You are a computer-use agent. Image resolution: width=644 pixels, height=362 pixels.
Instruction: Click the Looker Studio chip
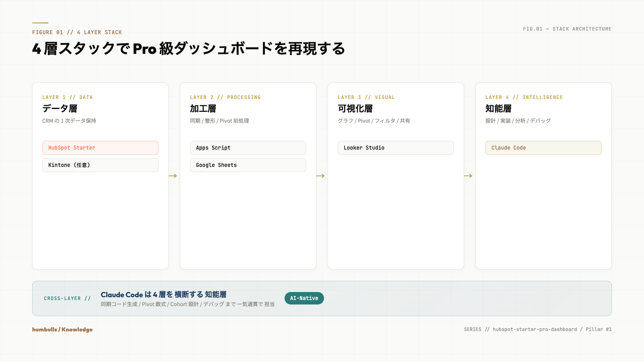396,148
